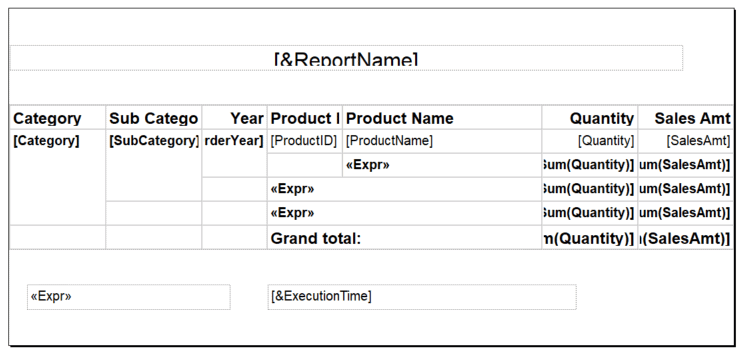Select the ExecutionTime footer textbox
The image size is (747, 361).
[422, 297]
